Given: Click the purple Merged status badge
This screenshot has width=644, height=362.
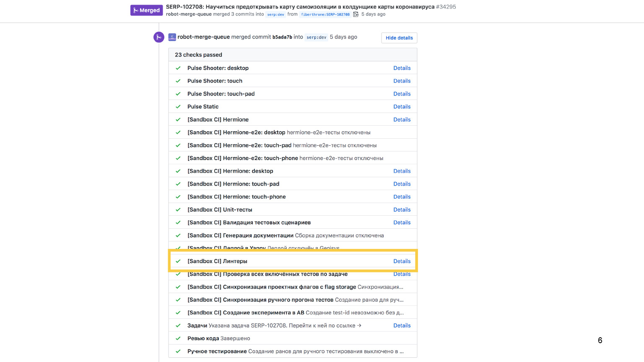Looking at the screenshot, I should tap(146, 10).
